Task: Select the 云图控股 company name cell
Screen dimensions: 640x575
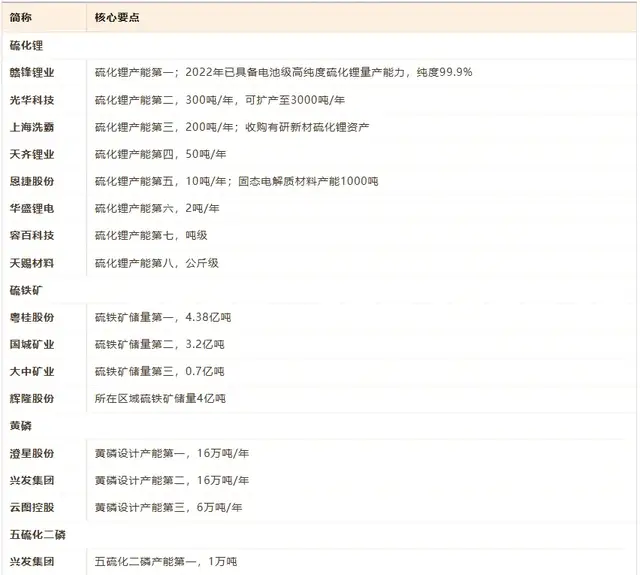Action: 32,508
